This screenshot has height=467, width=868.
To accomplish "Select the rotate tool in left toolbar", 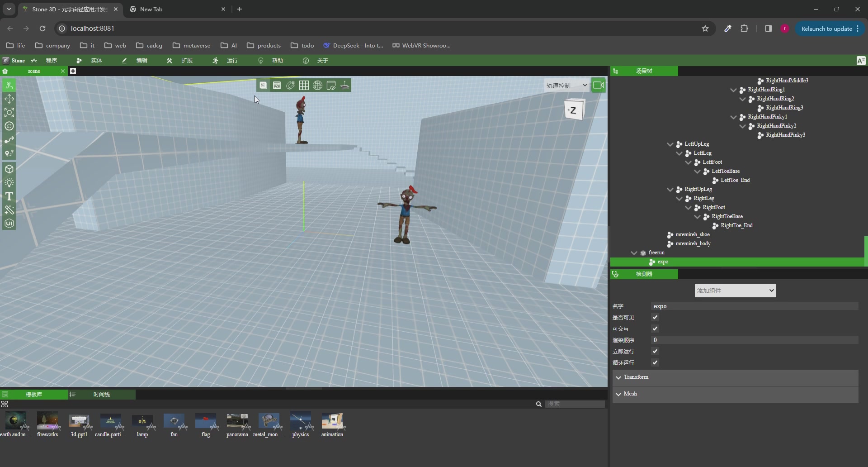I will [x=9, y=126].
